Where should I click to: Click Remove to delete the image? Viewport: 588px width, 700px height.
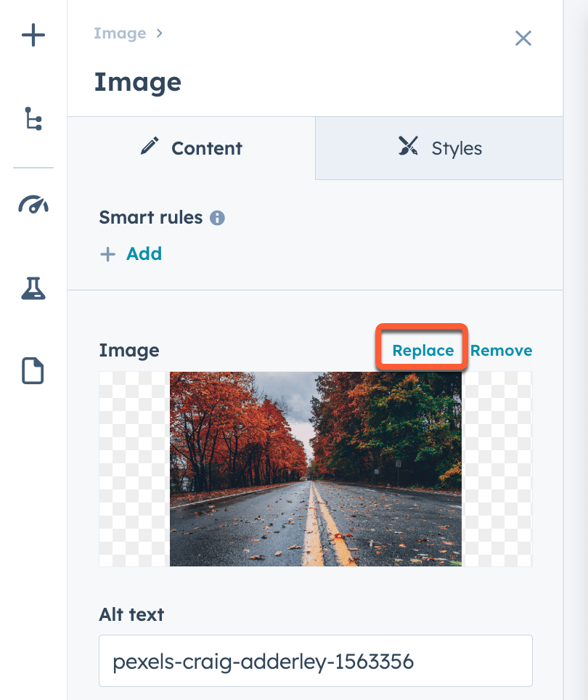(501, 350)
